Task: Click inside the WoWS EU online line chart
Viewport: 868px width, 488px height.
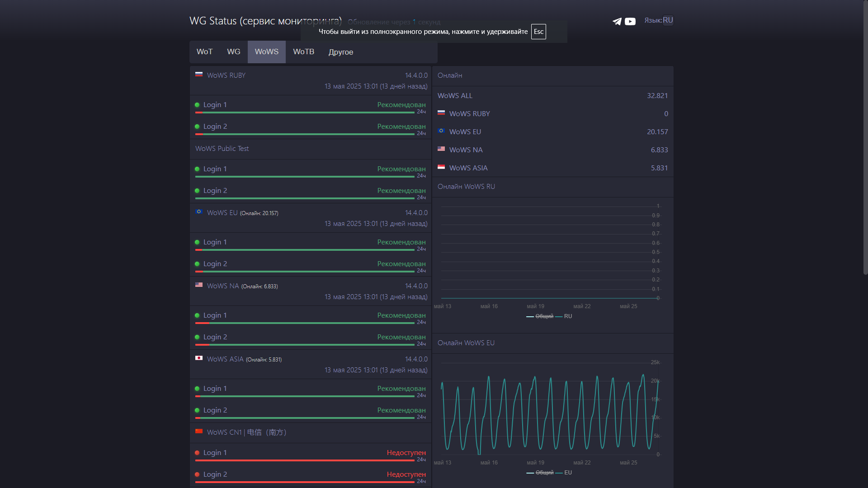Action: tap(549, 409)
